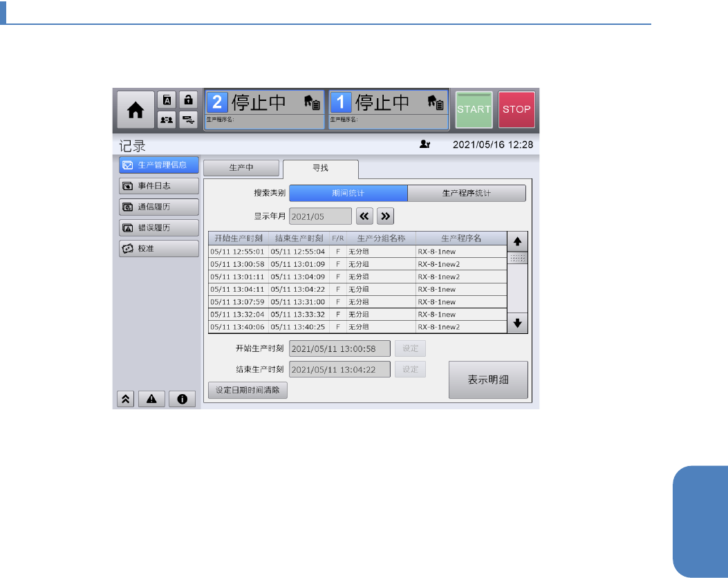Open 生产管理信息 sidebar item
Image resolution: width=728 pixels, height=578 pixels.
[x=159, y=165]
